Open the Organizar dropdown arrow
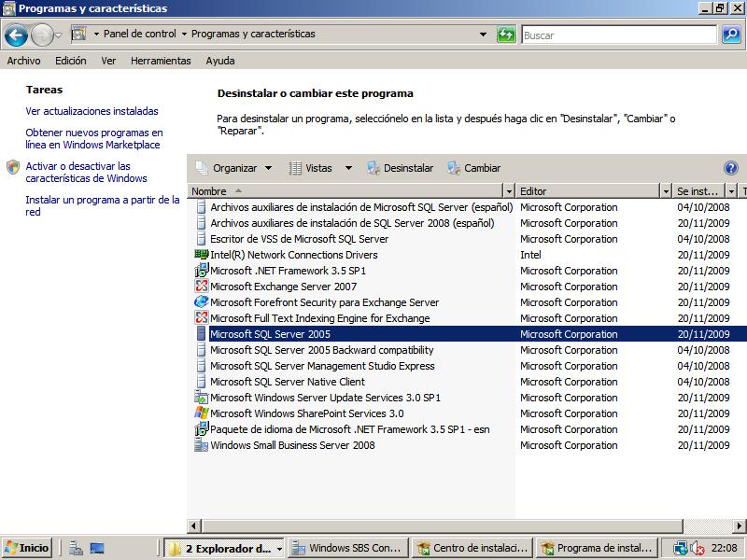 click(x=268, y=168)
